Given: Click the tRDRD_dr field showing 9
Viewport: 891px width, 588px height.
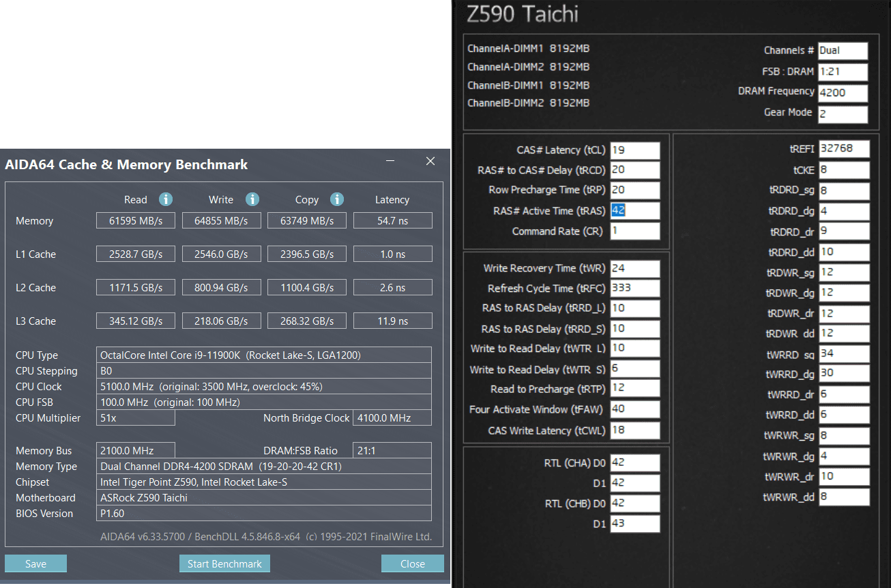Looking at the screenshot, I should click(845, 231).
